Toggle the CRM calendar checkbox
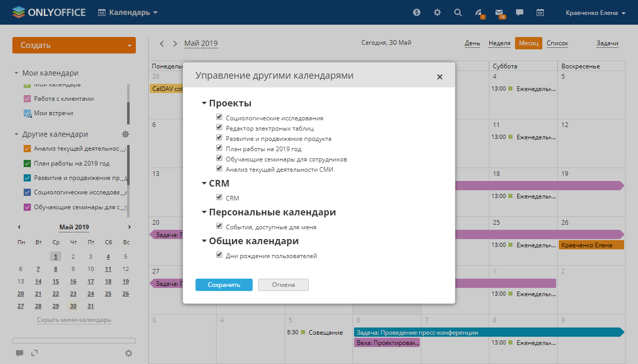 (220, 197)
